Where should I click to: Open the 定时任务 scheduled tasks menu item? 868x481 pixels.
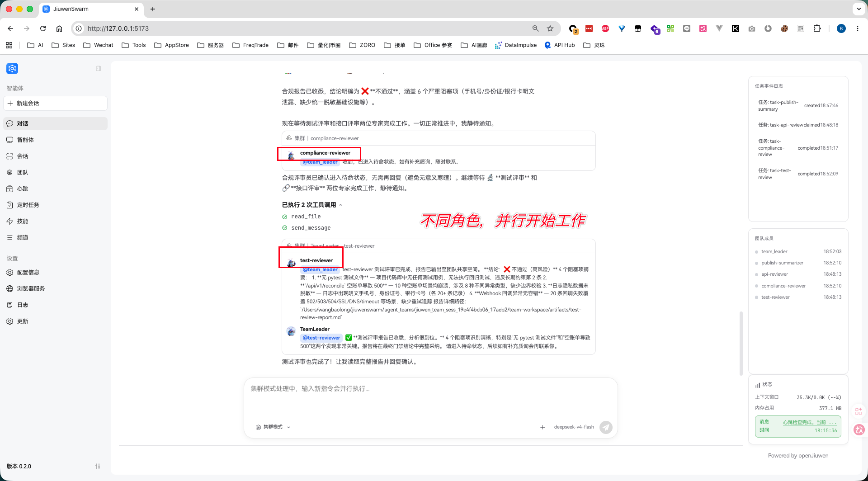[x=55, y=205]
